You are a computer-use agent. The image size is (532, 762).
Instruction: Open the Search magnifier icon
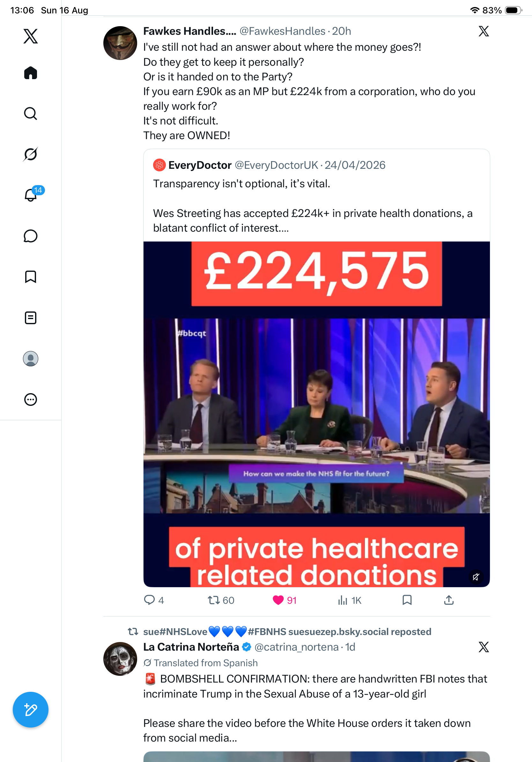click(x=31, y=114)
